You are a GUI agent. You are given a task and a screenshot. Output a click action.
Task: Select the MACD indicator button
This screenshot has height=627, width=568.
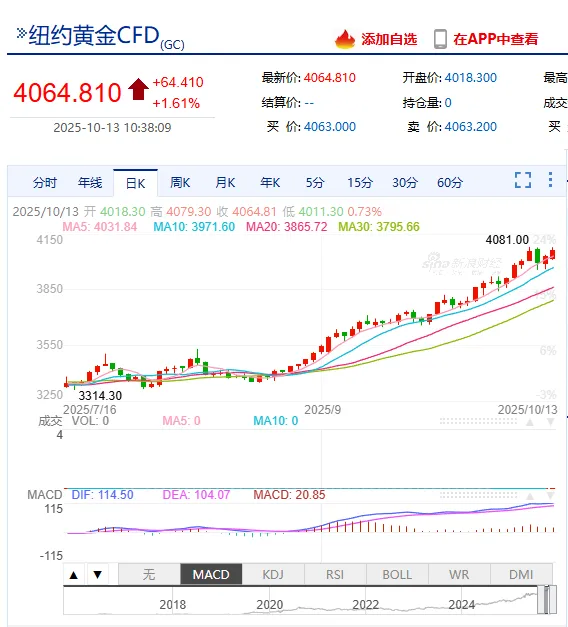click(211, 575)
